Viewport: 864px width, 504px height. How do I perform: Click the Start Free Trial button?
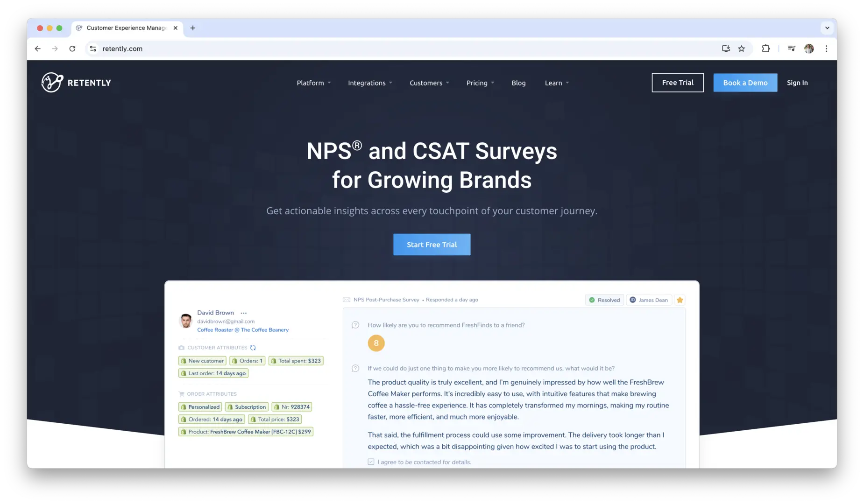(x=432, y=245)
